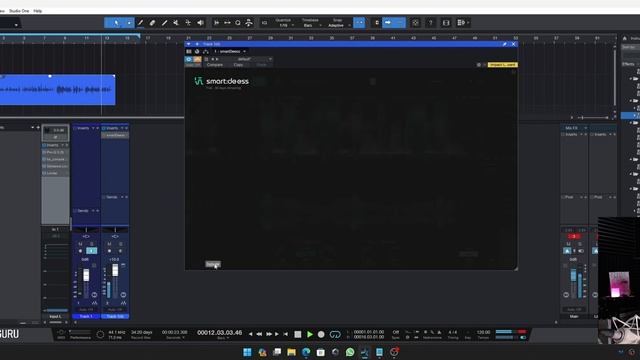This screenshot has height=360, width=640.
Task: Adjust the Main output fader
Action: point(573,275)
